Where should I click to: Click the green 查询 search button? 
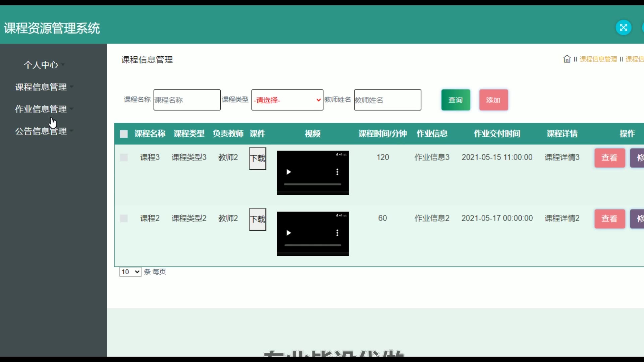[455, 100]
